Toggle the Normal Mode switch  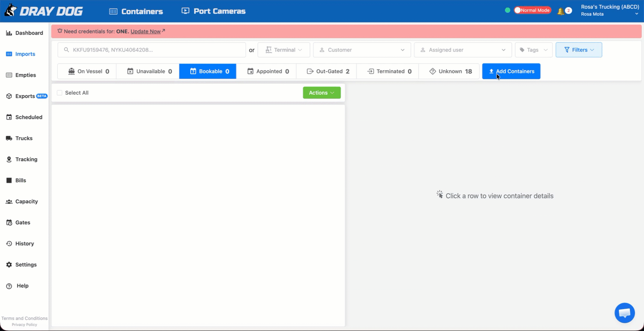533,11
